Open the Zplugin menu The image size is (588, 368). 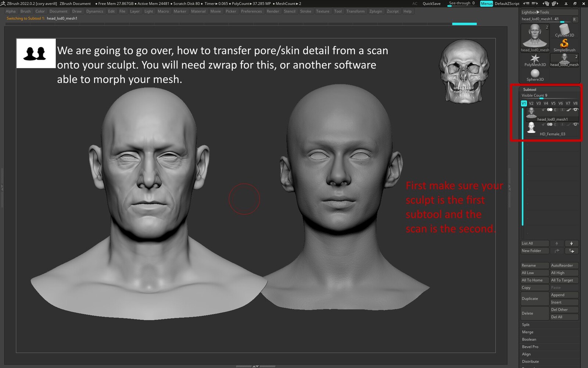tap(376, 11)
